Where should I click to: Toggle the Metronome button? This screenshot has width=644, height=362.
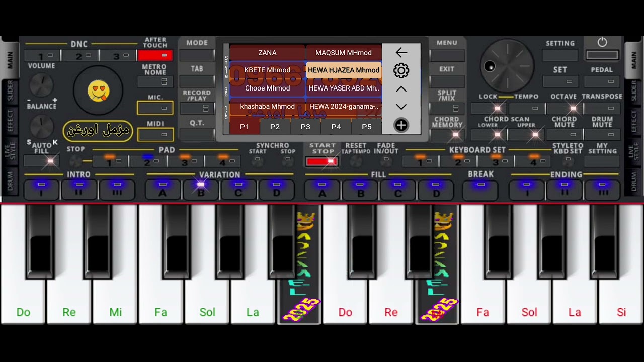pos(155,81)
